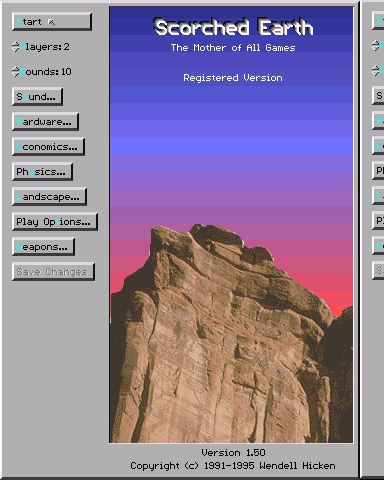Increase Players count with the up arrow
The image size is (384, 480).
(x=15, y=43)
